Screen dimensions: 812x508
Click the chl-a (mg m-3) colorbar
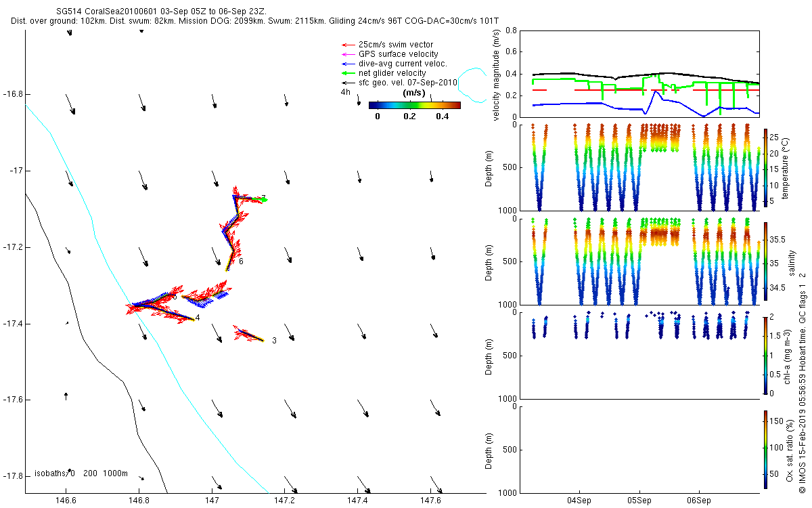click(765, 354)
